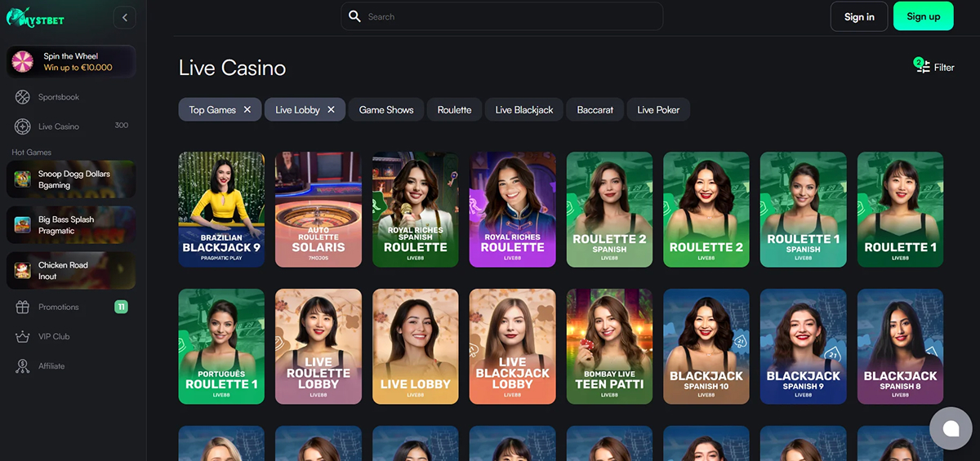Select the Baccarat category tab

pyautogui.click(x=595, y=110)
